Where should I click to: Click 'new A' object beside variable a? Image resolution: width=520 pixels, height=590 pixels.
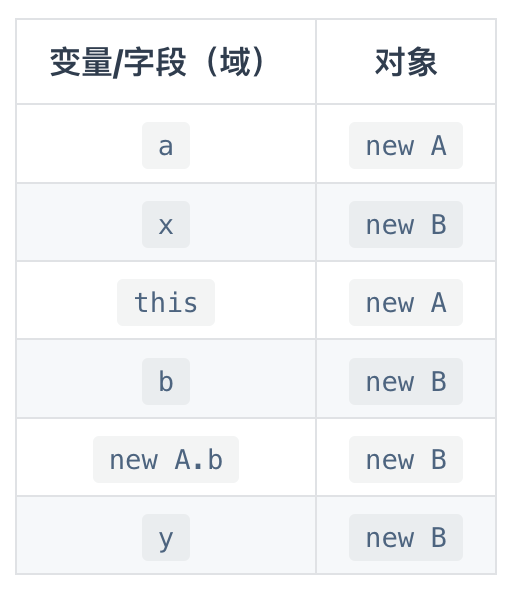[x=406, y=146]
